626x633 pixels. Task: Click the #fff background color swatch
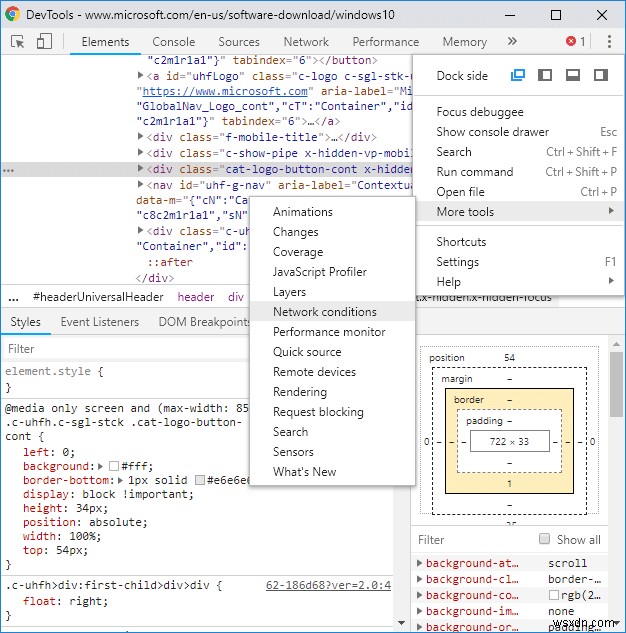click(114, 467)
